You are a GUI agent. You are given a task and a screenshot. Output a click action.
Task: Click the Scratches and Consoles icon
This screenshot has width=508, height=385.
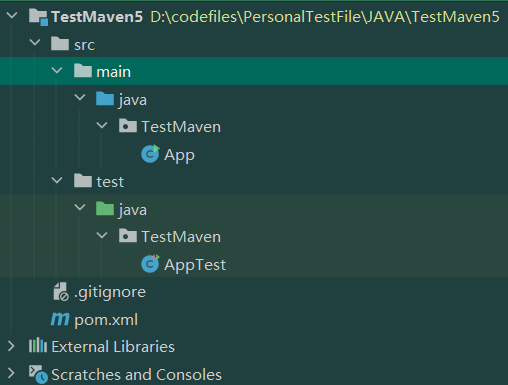tap(38, 374)
